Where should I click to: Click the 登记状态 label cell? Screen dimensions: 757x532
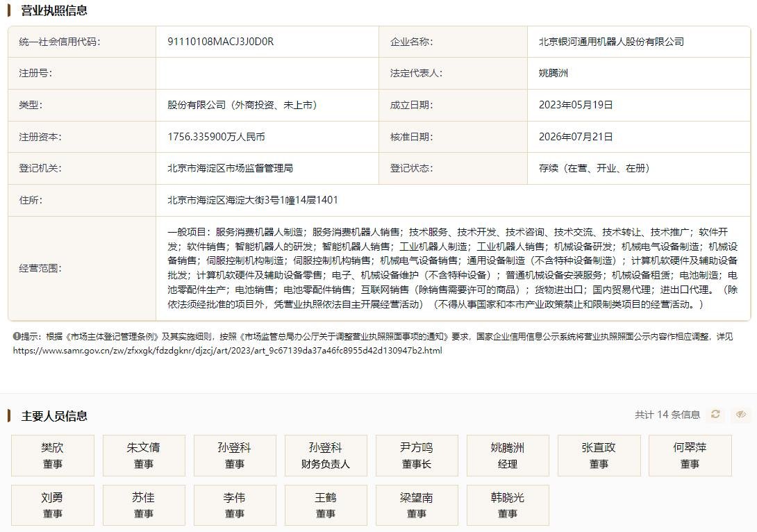pos(454,168)
